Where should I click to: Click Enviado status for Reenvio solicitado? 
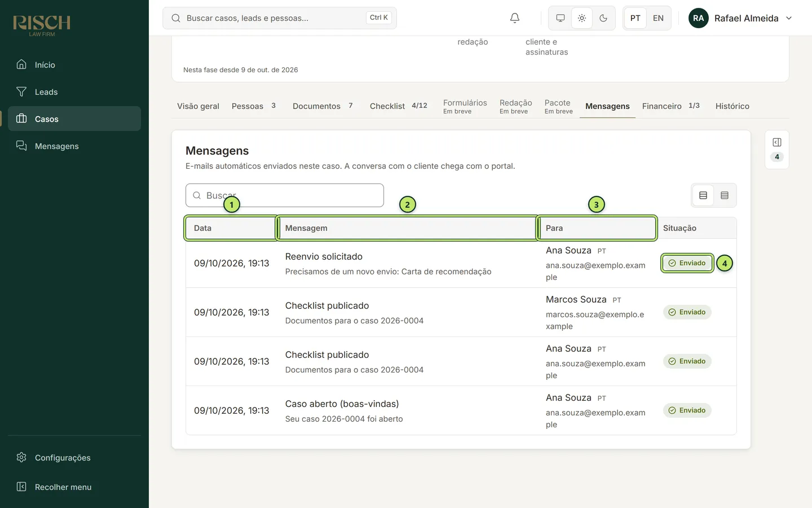687,263
